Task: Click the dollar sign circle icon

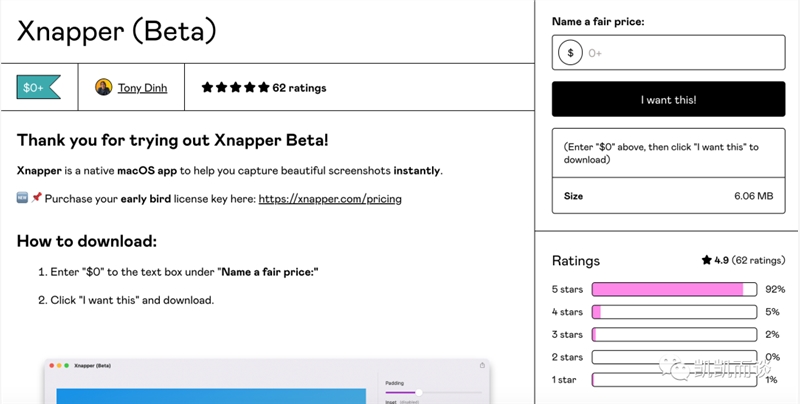Action: click(x=570, y=53)
